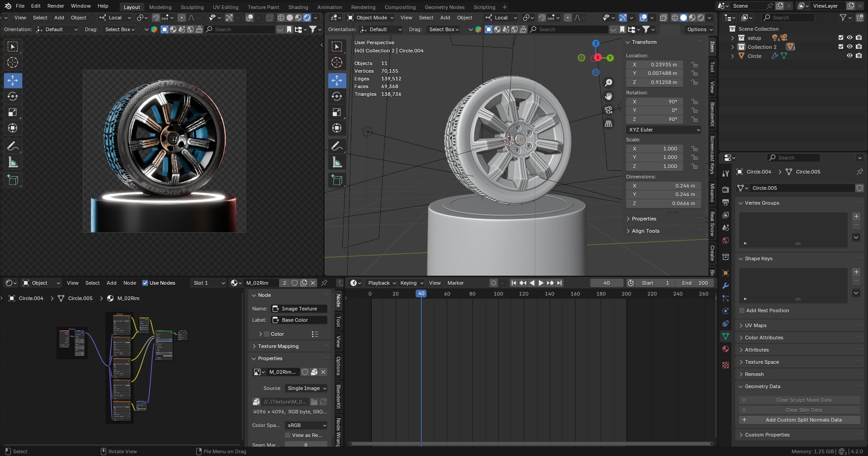Switch to the Shading workspace tab
The height and width of the screenshot is (456, 868).
pos(298,7)
